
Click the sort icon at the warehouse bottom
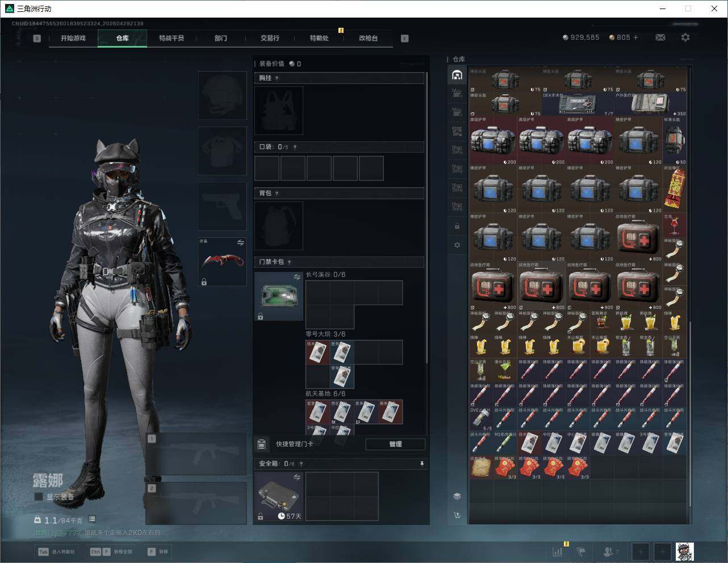click(x=457, y=515)
